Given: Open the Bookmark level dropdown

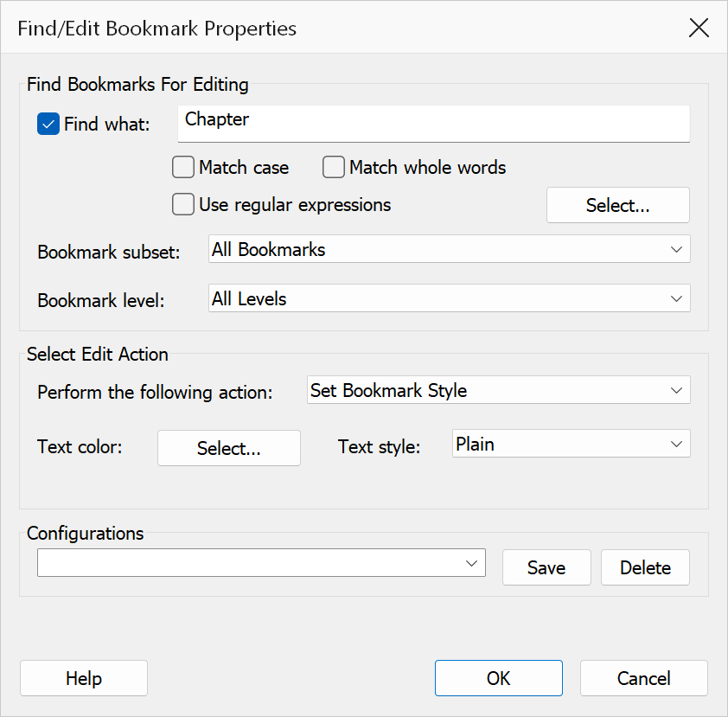Looking at the screenshot, I should click(x=449, y=298).
